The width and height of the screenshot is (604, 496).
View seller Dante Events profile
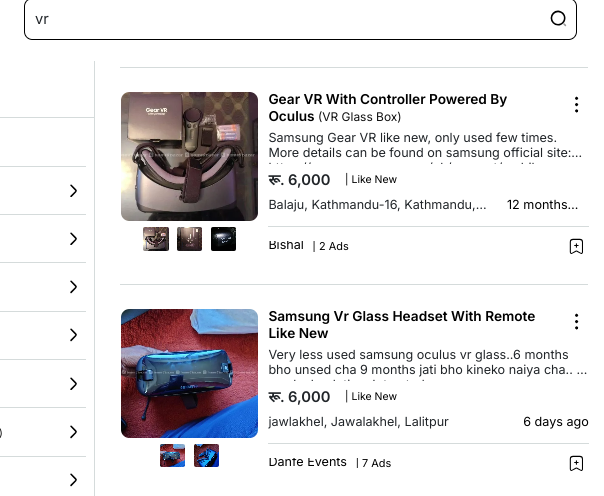pos(307,462)
